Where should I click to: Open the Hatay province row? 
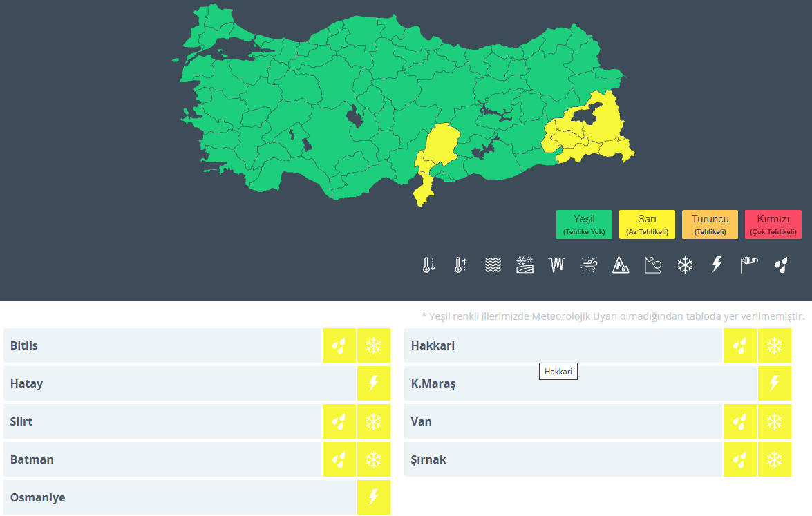(180, 383)
